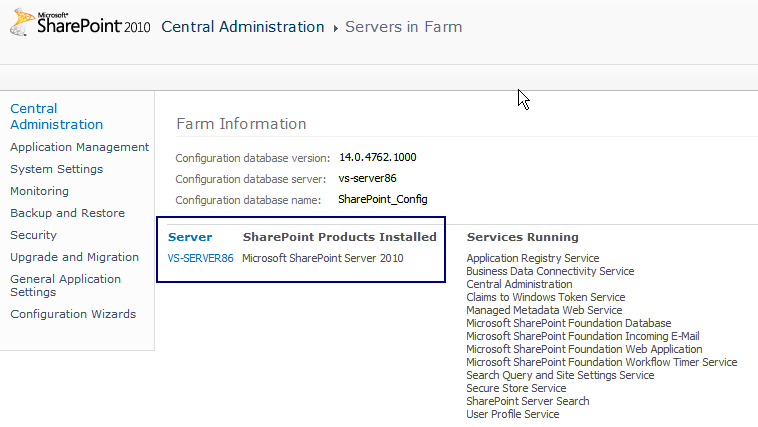Click Microsoft SharePoint Foundation Web Application
758x427 pixels.
(584, 349)
